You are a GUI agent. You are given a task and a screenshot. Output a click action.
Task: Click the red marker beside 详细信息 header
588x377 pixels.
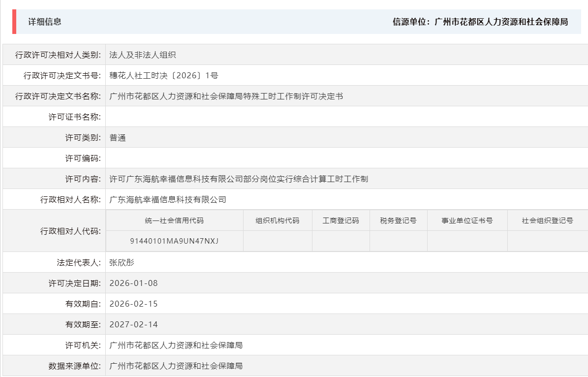(x=15, y=22)
